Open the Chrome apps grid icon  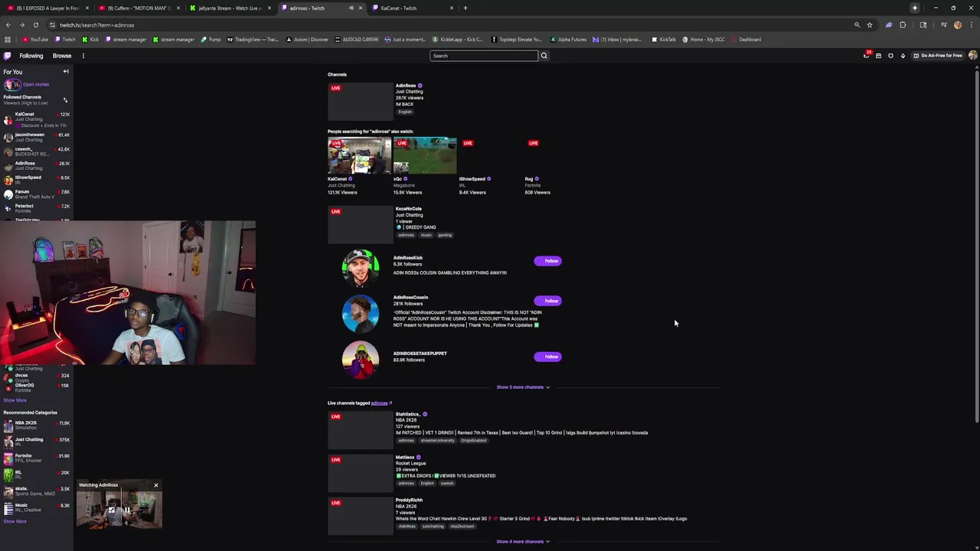[8, 39]
